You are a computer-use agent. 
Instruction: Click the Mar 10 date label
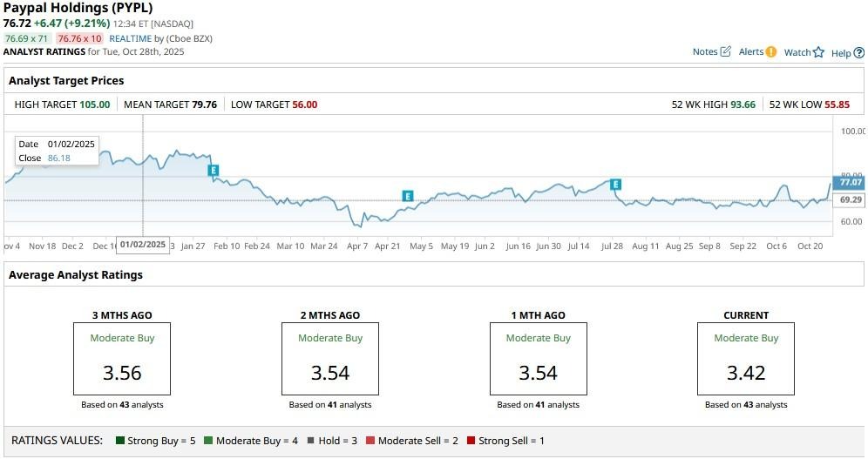(x=290, y=246)
